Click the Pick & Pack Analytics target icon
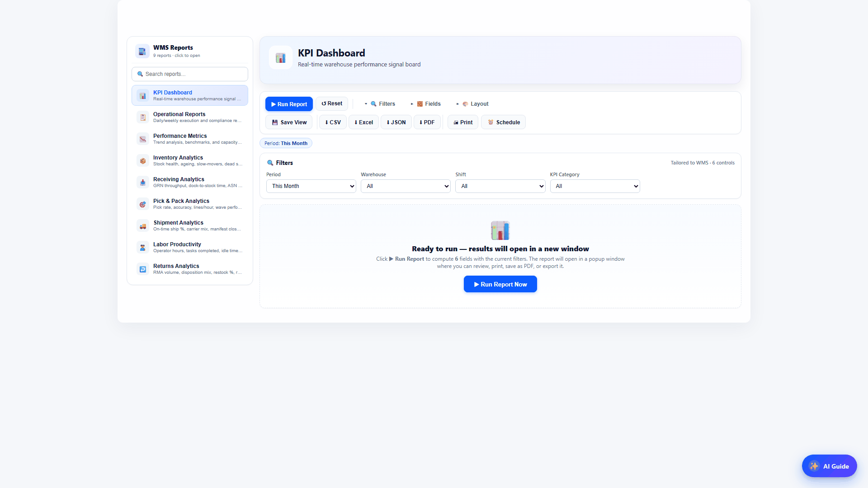 (x=143, y=204)
